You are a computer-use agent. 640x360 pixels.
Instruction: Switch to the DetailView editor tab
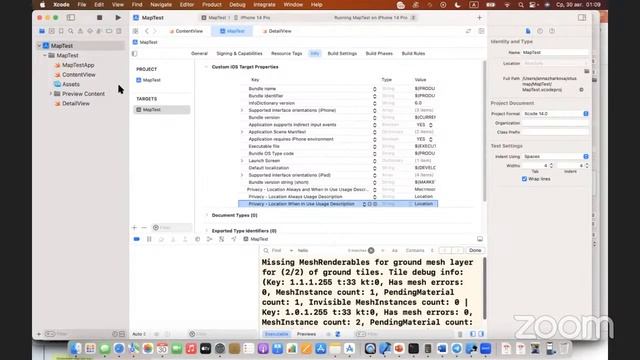coord(277,31)
